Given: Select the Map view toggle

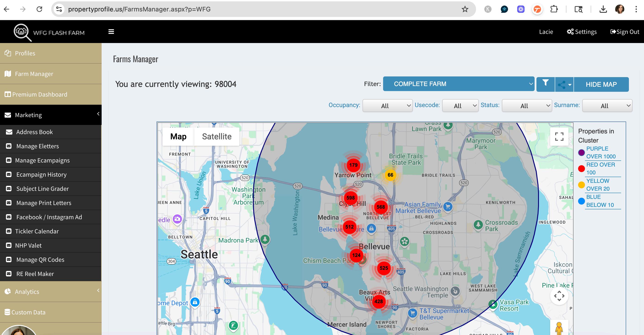Looking at the screenshot, I should click(x=178, y=137).
